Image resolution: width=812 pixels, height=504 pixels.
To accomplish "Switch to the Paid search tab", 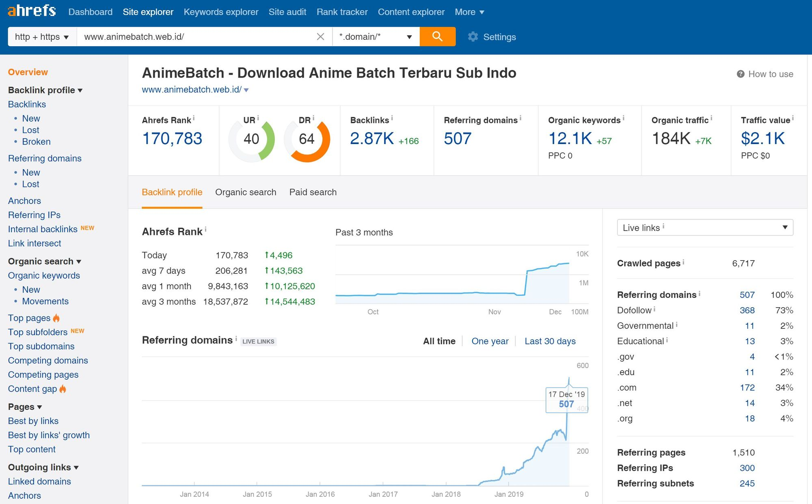I will 313,192.
